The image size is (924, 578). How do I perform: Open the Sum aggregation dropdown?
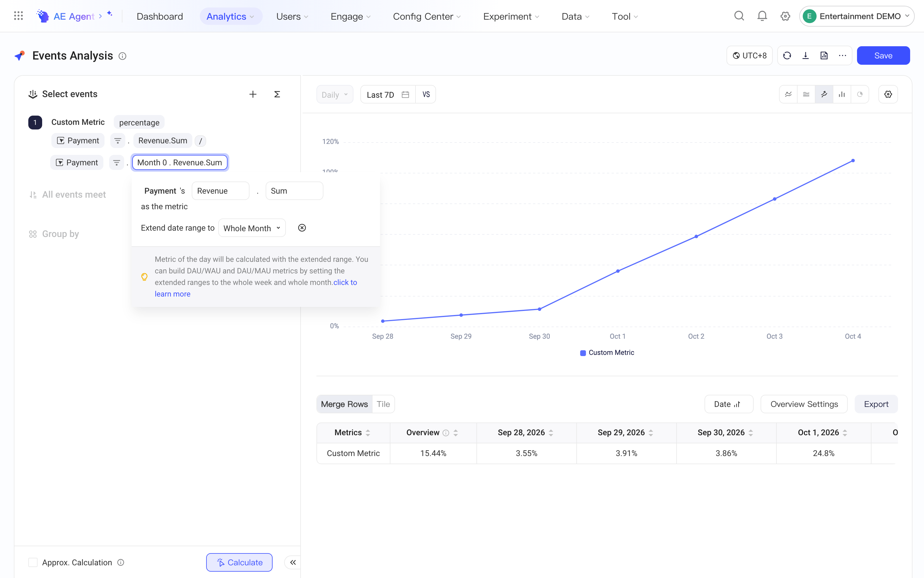click(294, 191)
